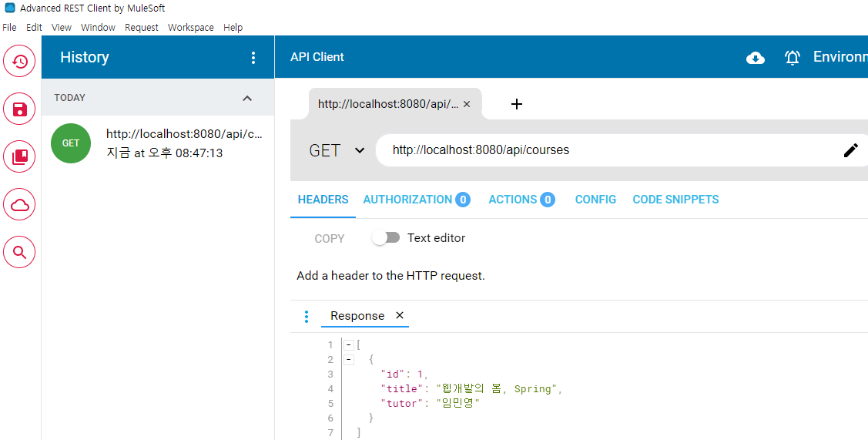Click the "title" line in response JSON
Viewport: 868px width, 440px height.
click(x=471, y=389)
